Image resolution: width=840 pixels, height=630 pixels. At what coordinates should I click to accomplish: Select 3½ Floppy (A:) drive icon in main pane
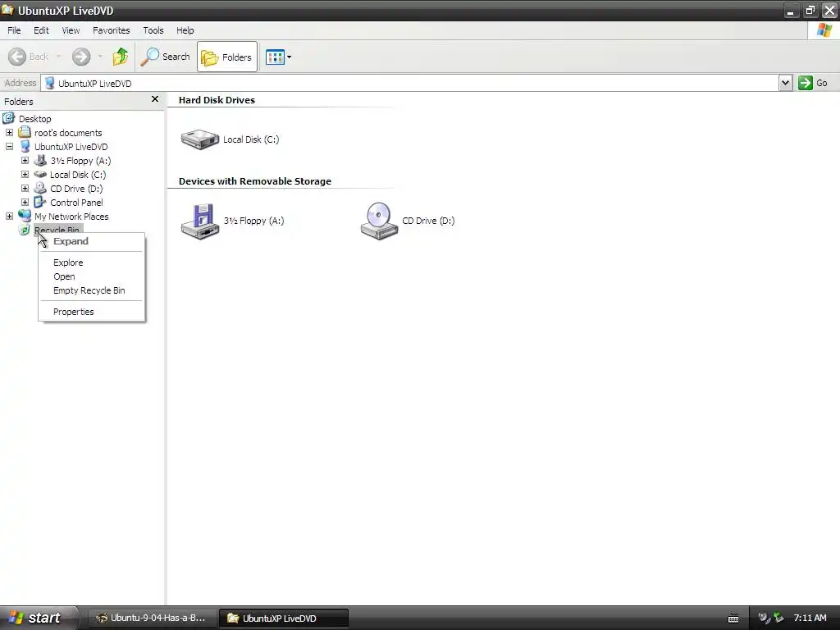[x=200, y=221]
